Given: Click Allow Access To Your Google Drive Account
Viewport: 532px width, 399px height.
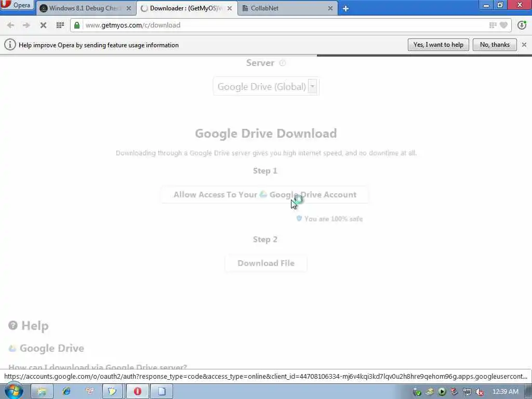Looking at the screenshot, I should pos(265,195).
